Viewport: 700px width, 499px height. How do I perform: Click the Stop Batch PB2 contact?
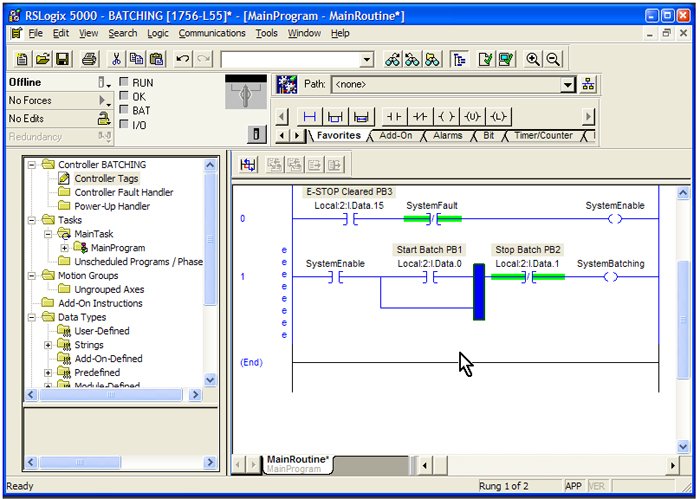tap(528, 277)
